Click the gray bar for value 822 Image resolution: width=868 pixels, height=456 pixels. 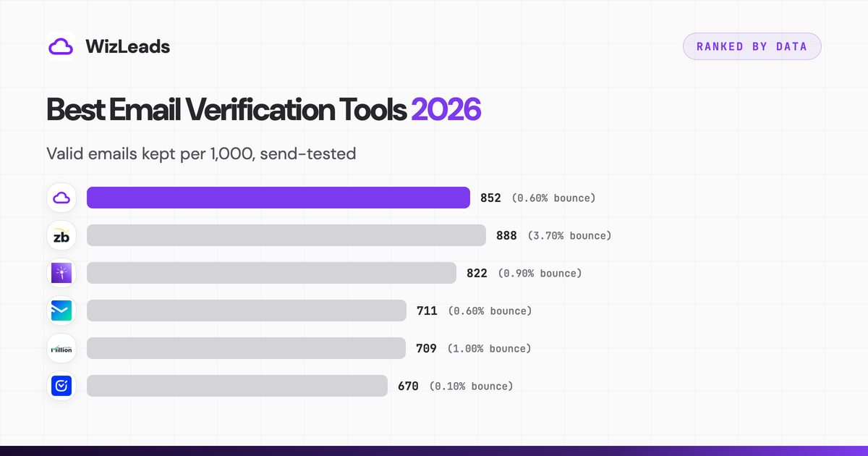click(x=271, y=273)
